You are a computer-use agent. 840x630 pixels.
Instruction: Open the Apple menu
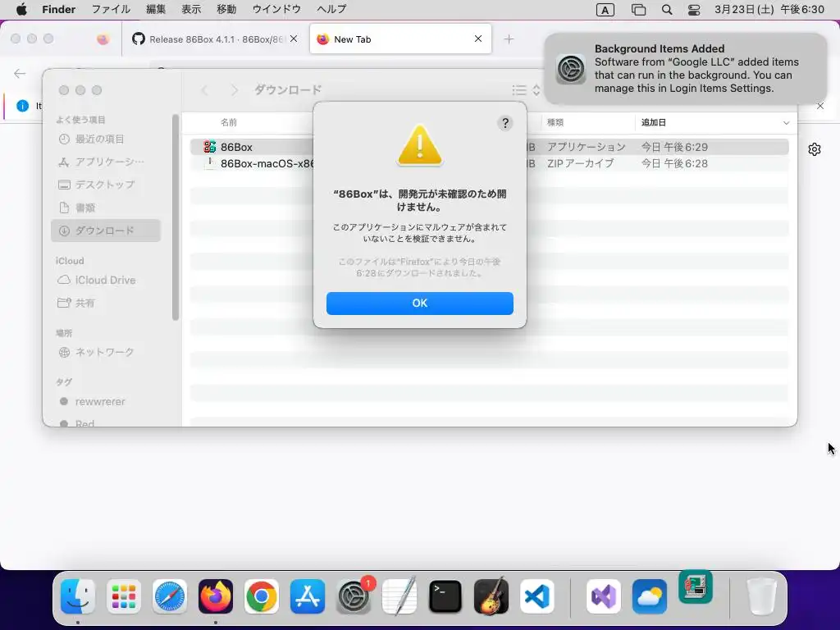[21, 9]
